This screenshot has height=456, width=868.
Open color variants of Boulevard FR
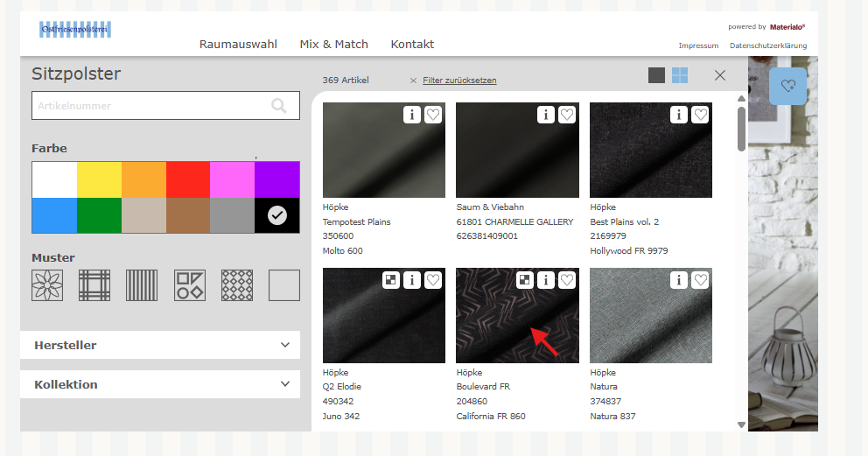click(x=525, y=280)
